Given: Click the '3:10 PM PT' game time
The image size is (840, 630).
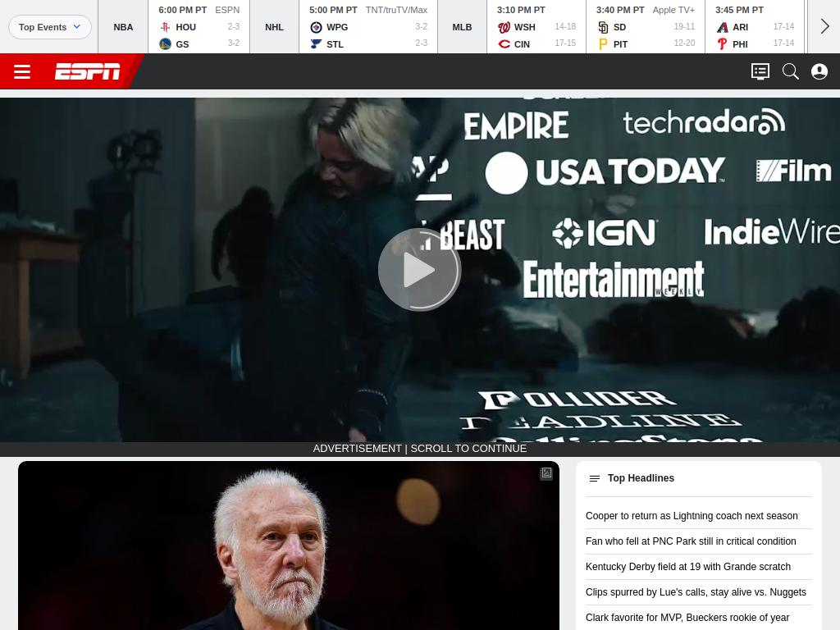Looking at the screenshot, I should click(521, 10).
